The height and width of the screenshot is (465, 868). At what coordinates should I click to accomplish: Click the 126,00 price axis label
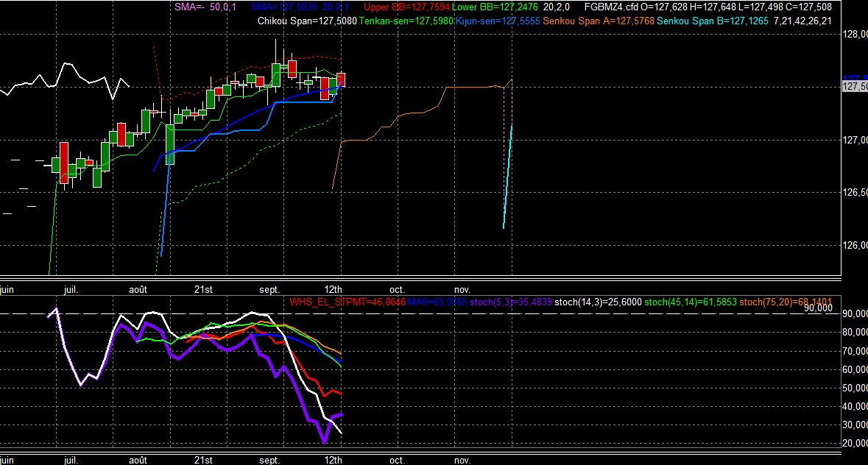click(x=855, y=246)
